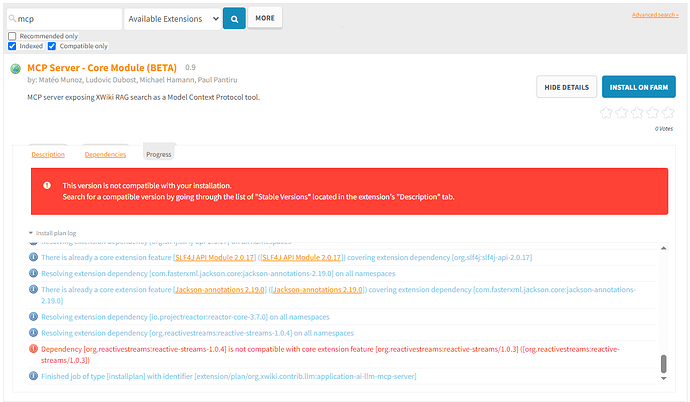Click info icon beside Finished job log
Screen dimensions: 690x402
pyautogui.click(x=33, y=376)
